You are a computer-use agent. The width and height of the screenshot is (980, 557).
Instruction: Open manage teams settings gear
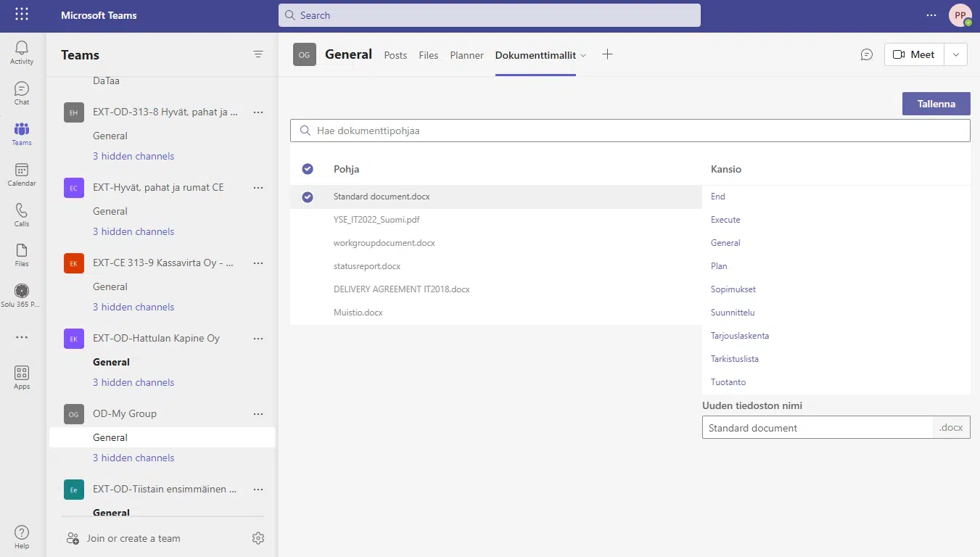click(258, 538)
